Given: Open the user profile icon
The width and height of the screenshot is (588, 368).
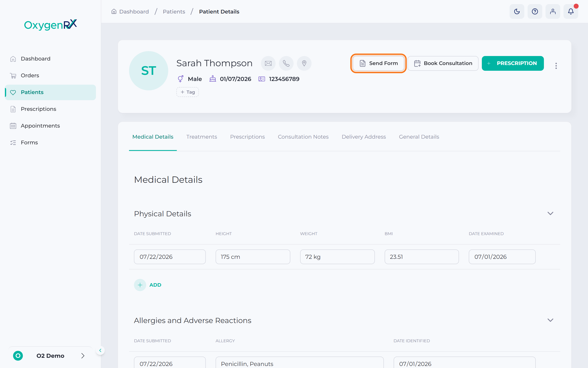Looking at the screenshot, I should [553, 11].
